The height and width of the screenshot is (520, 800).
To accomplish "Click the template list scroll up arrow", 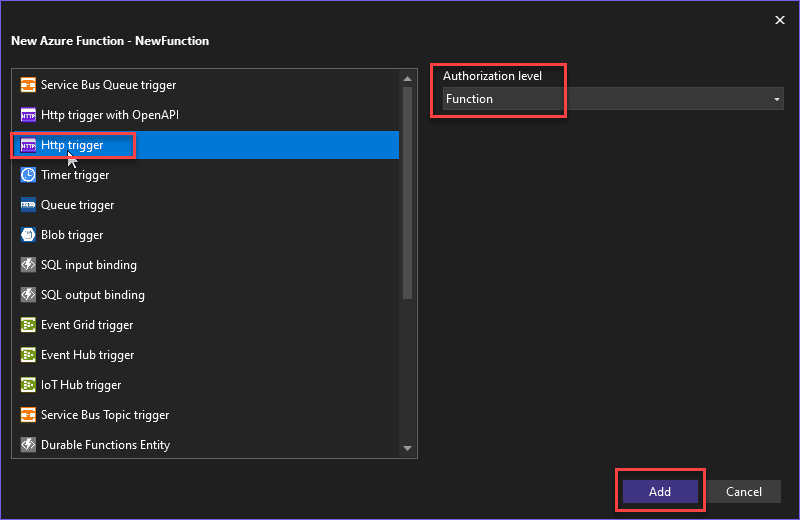I will 407,78.
